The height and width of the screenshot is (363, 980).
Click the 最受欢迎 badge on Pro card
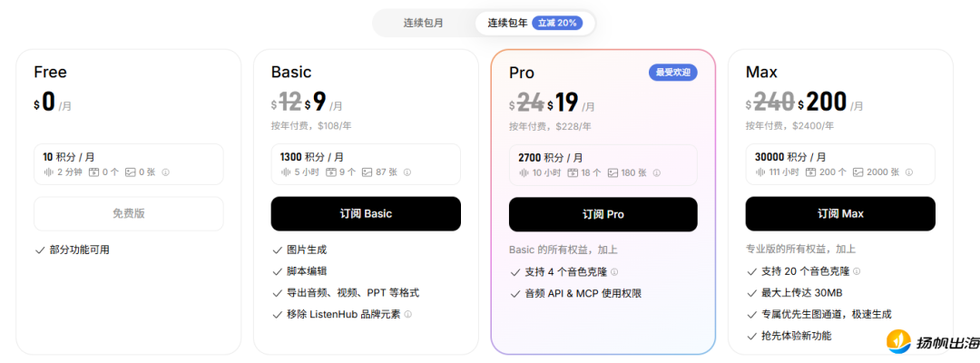(x=672, y=73)
